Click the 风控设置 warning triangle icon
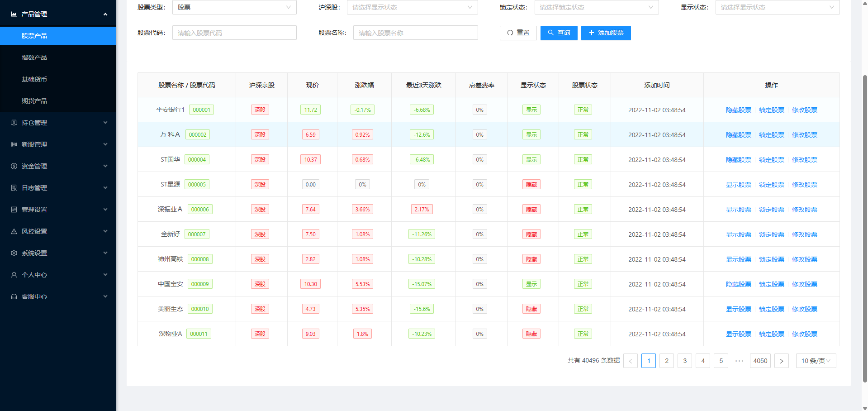Screen dimensions: 868x411 pos(14,231)
